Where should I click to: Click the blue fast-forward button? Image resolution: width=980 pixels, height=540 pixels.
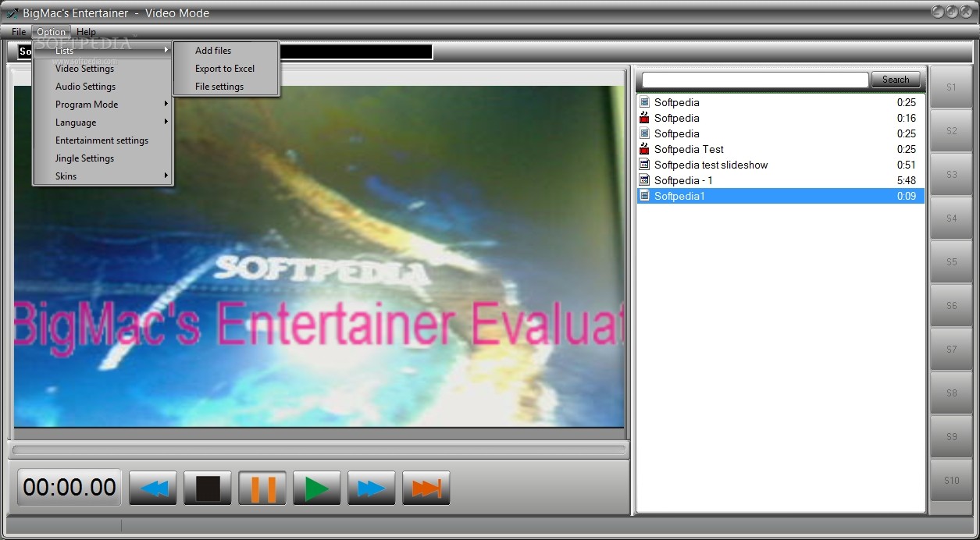pyautogui.click(x=372, y=488)
